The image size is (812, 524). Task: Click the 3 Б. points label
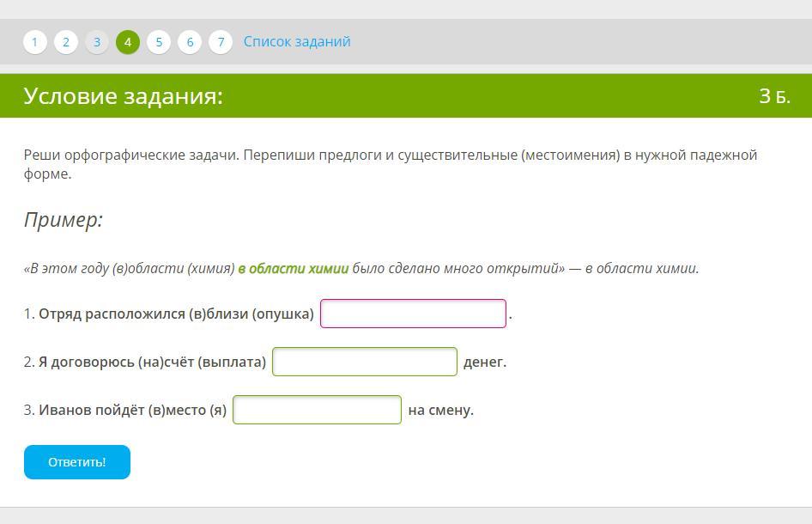(773, 96)
